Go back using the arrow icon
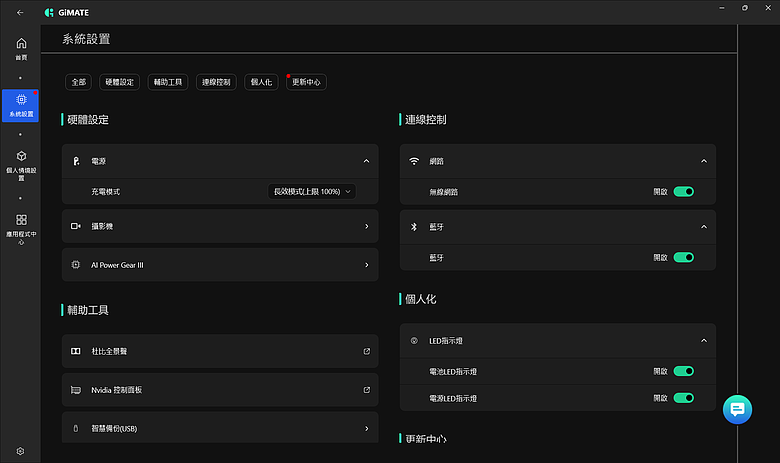 20,12
